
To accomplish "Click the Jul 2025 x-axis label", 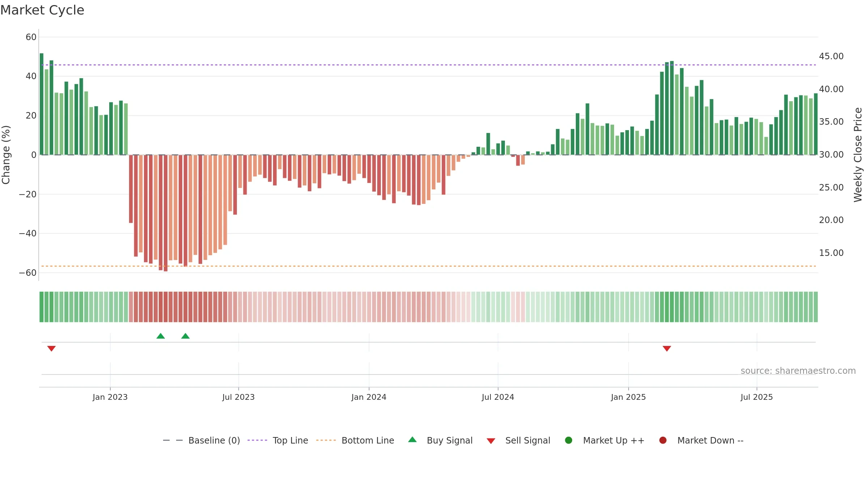I will (x=757, y=397).
